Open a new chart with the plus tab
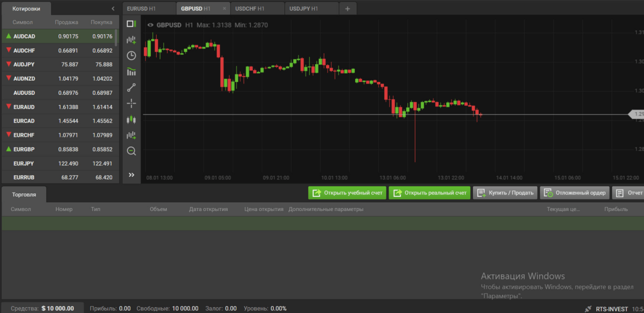 click(x=347, y=8)
